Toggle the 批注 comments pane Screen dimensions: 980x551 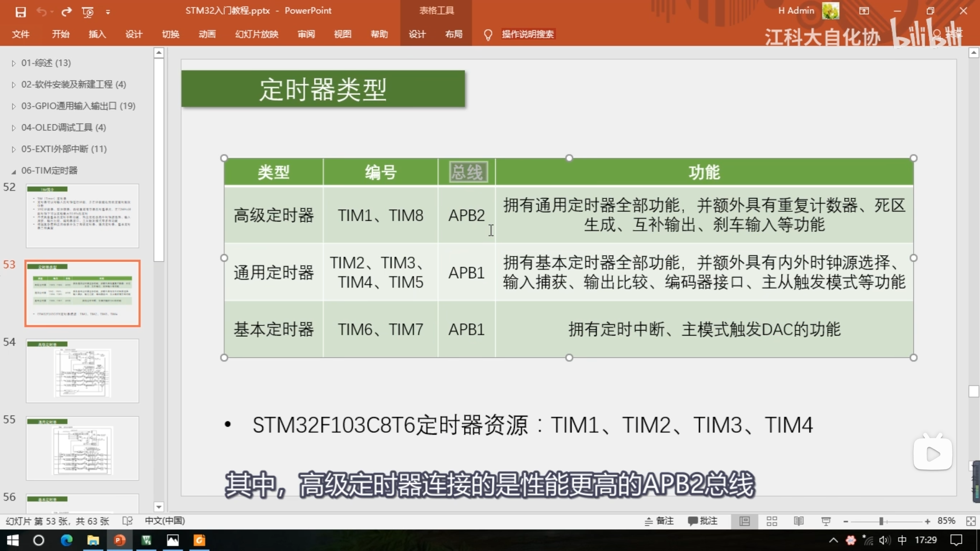coord(703,521)
